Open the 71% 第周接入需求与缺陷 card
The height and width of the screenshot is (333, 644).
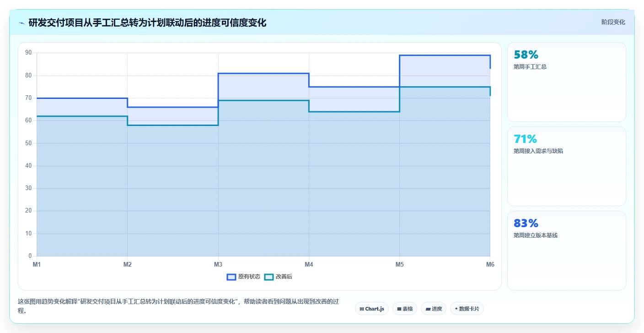pos(566,166)
